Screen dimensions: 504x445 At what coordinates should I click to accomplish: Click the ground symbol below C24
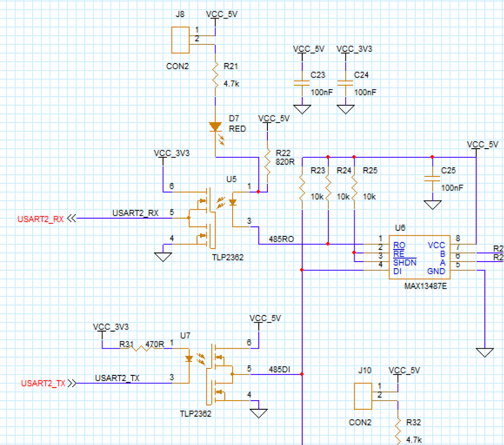pos(346,109)
